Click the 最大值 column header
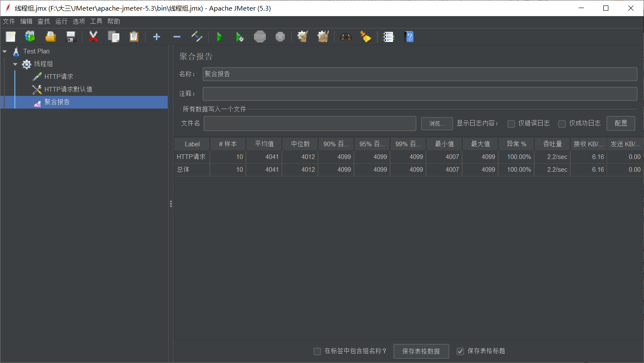644x363 pixels. click(x=480, y=144)
